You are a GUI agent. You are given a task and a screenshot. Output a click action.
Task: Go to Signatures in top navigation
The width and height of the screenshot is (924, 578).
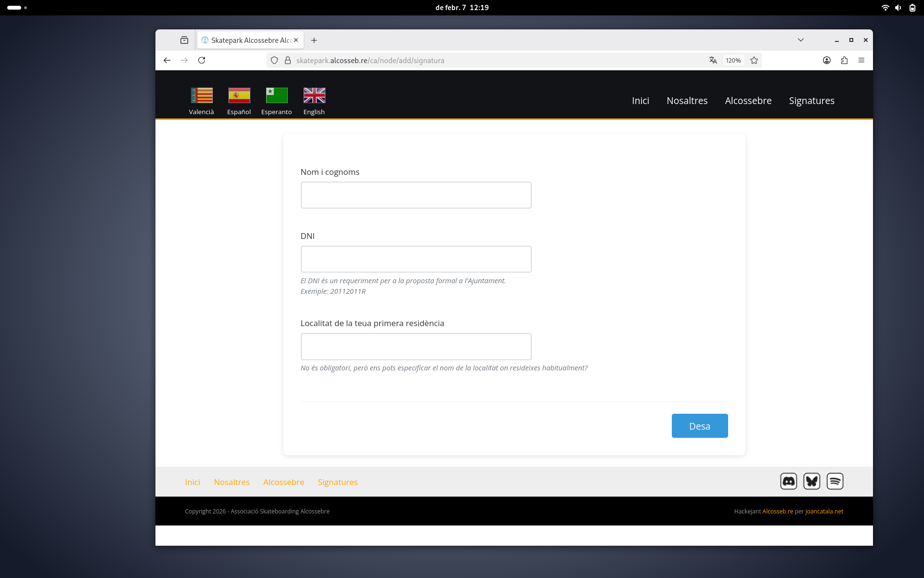pyautogui.click(x=811, y=101)
